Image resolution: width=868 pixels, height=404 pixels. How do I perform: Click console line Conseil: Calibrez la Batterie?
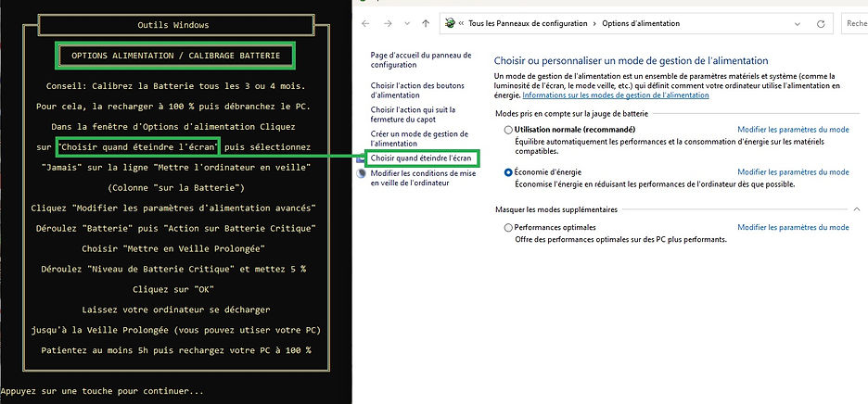(175, 86)
